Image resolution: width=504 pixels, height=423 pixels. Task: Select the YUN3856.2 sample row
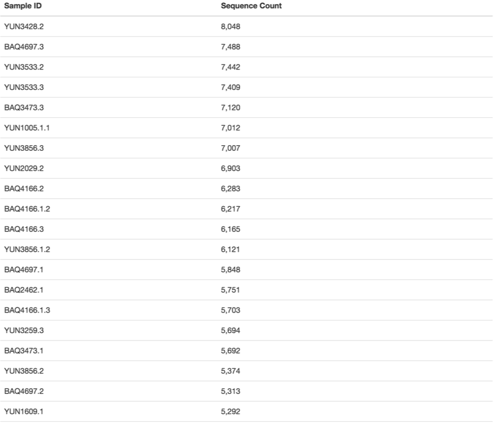click(24, 371)
